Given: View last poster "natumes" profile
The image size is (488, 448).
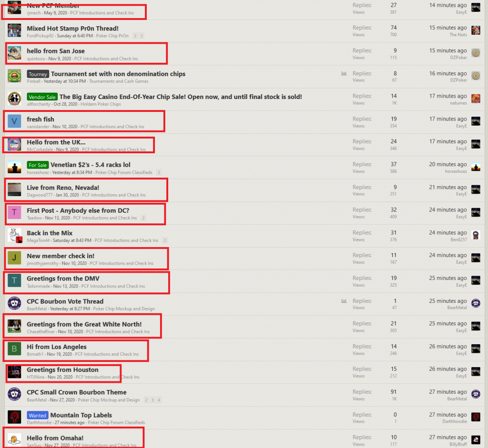Looking at the screenshot, I should [x=458, y=103].
